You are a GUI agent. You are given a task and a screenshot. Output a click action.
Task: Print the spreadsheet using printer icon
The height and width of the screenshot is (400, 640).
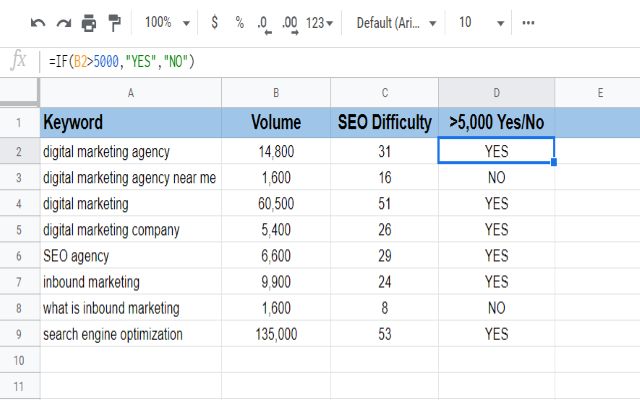[x=89, y=22]
